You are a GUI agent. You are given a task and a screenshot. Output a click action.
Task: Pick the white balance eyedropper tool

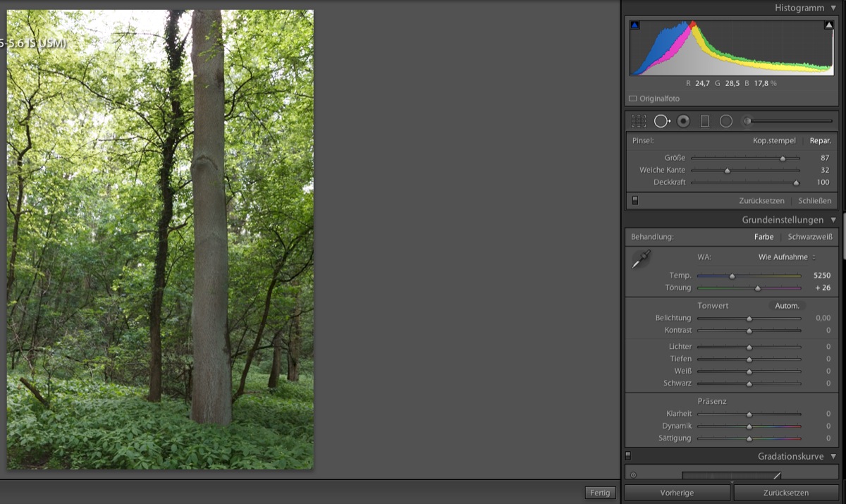641,259
